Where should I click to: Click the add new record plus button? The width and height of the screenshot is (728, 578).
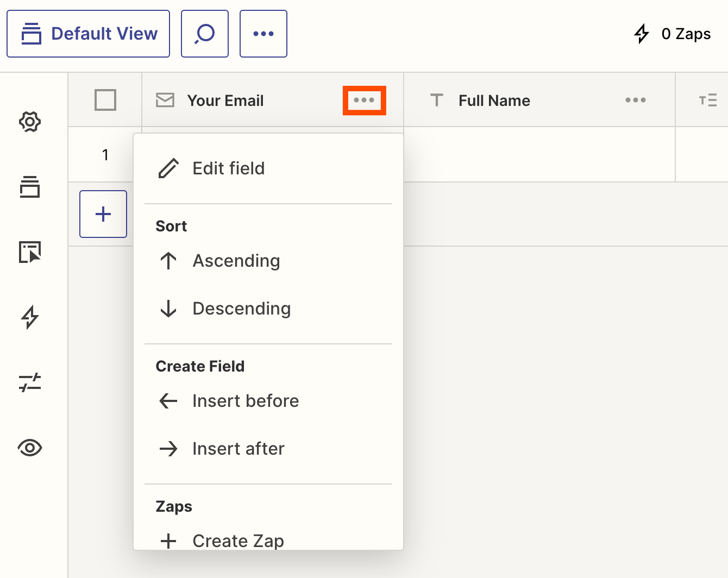click(x=103, y=214)
